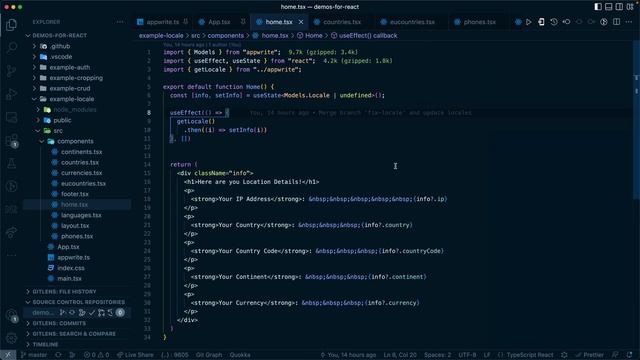Click the checkmark commit icon in repositories row
The height and width of the screenshot is (360, 640).
click(92, 313)
